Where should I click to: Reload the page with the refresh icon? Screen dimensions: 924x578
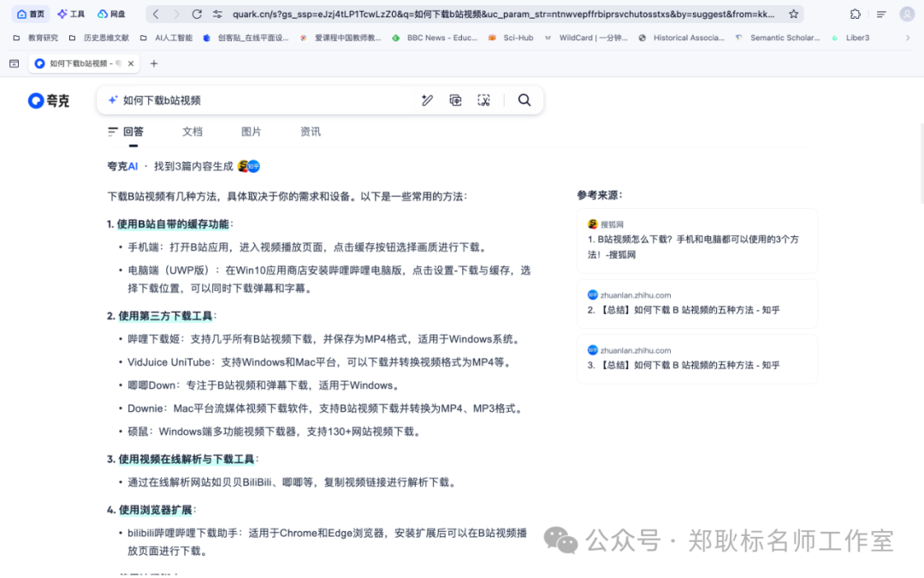coord(197,15)
